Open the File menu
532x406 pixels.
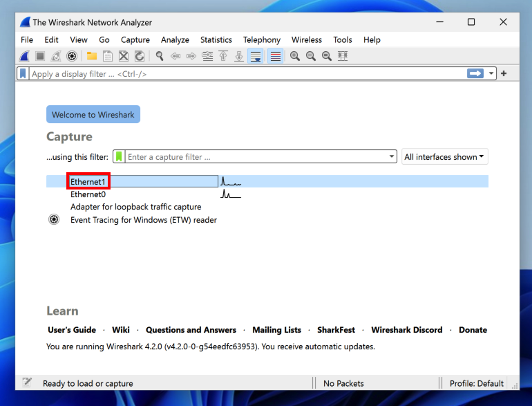click(x=27, y=39)
